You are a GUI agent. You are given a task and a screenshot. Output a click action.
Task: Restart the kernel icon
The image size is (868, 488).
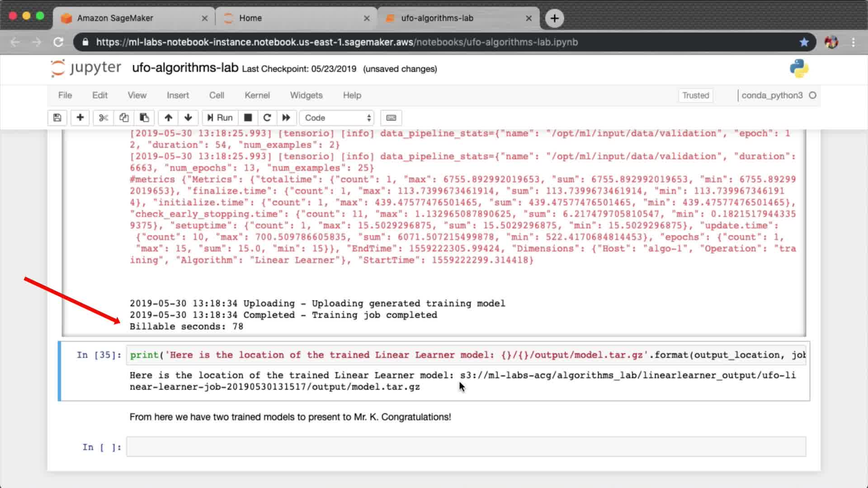267,118
